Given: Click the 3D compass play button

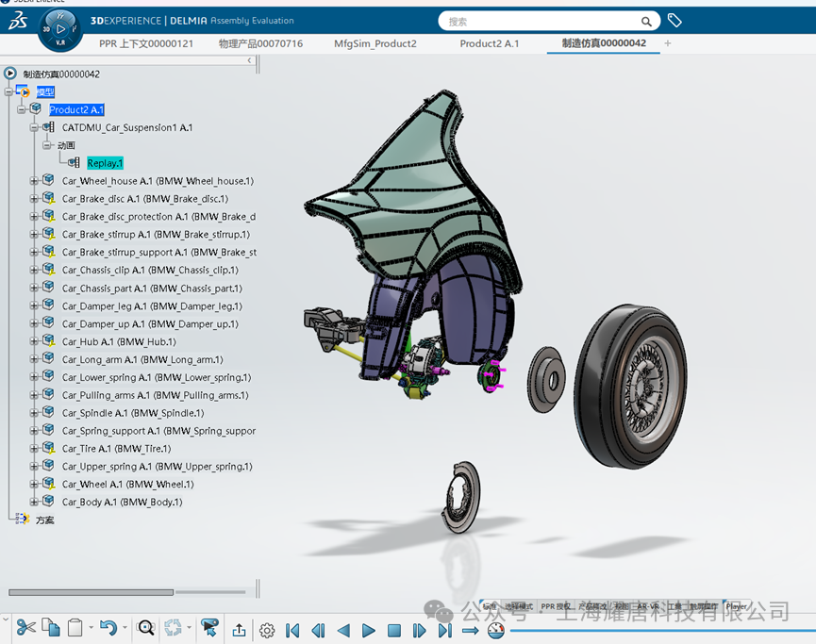Looking at the screenshot, I should [60, 29].
